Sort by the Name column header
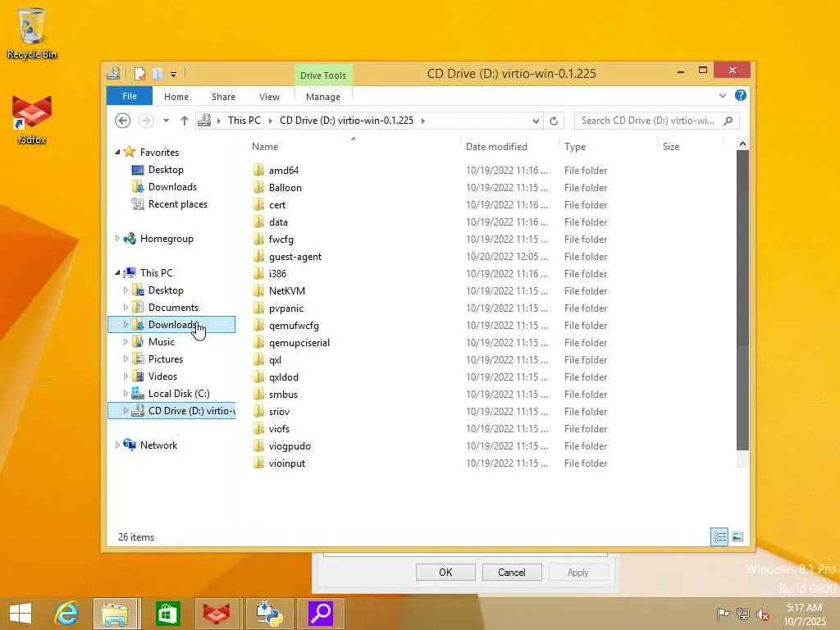 click(354, 146)
